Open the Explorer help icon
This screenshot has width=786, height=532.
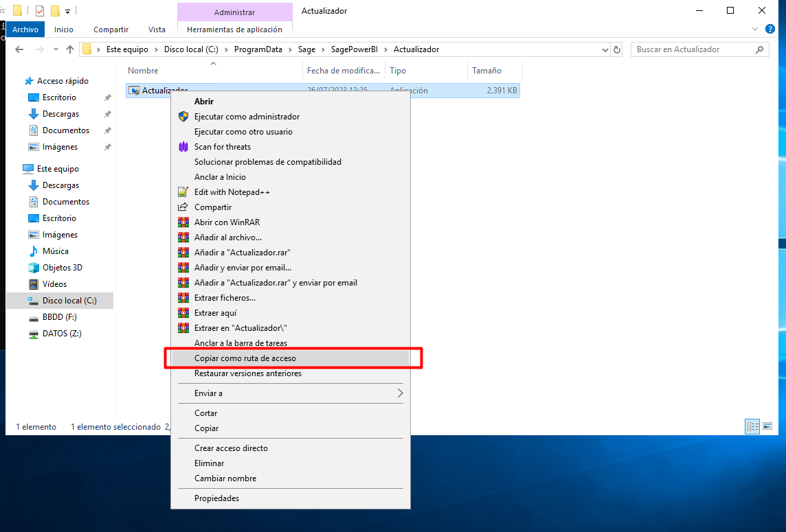tap(770, 29)
